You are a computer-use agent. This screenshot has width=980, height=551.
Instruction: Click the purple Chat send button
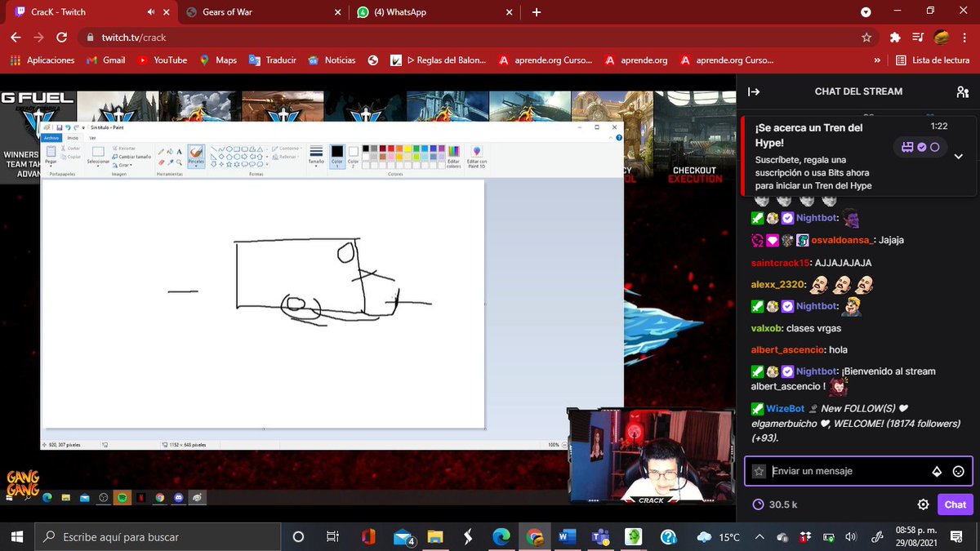tap(955, 504)
